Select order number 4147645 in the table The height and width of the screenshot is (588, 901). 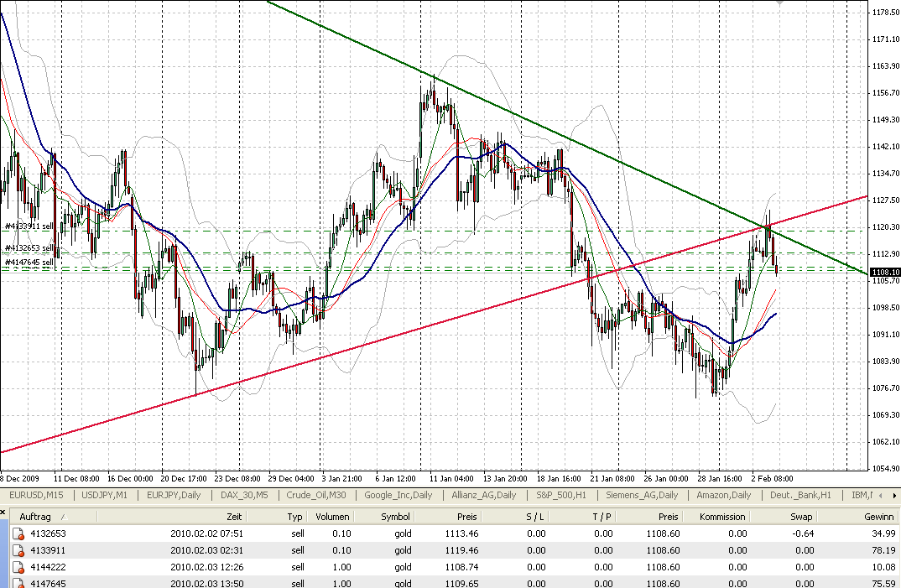pyautogui.click(x=48, y=584)
